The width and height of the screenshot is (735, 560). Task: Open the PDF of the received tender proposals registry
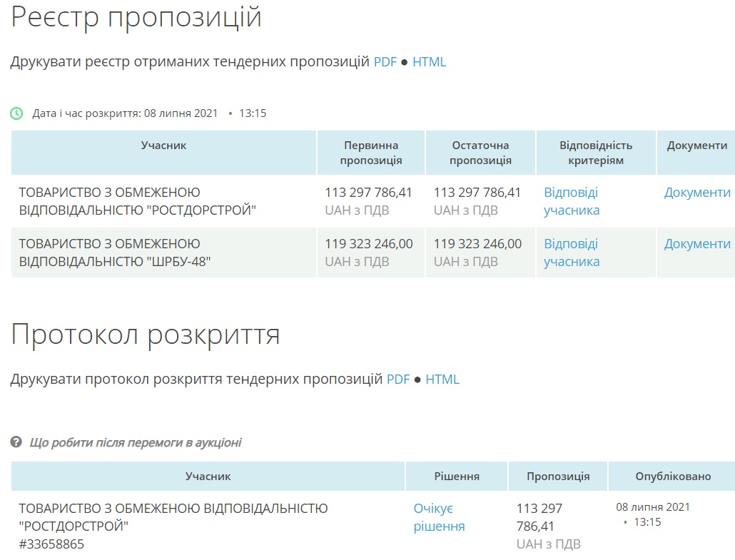point(385,62)
